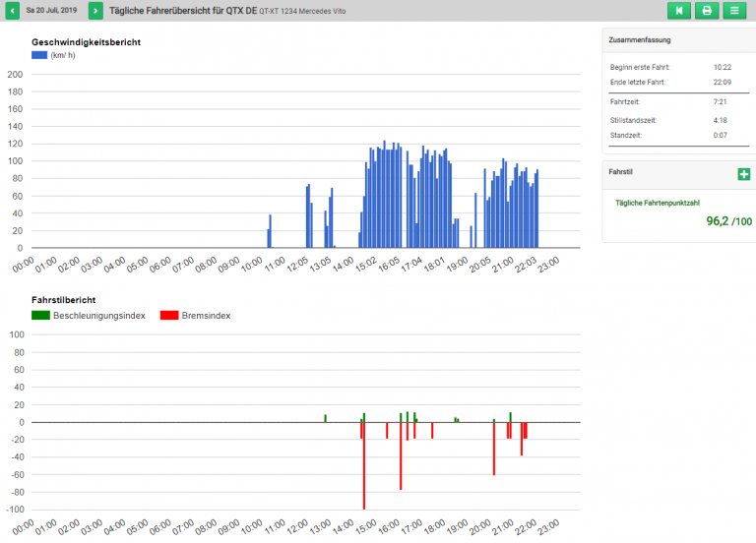Viewport: 756px width, 543px height.
Task: Click the deepest red brake bar reaching -100
Action: pos(364,466)
